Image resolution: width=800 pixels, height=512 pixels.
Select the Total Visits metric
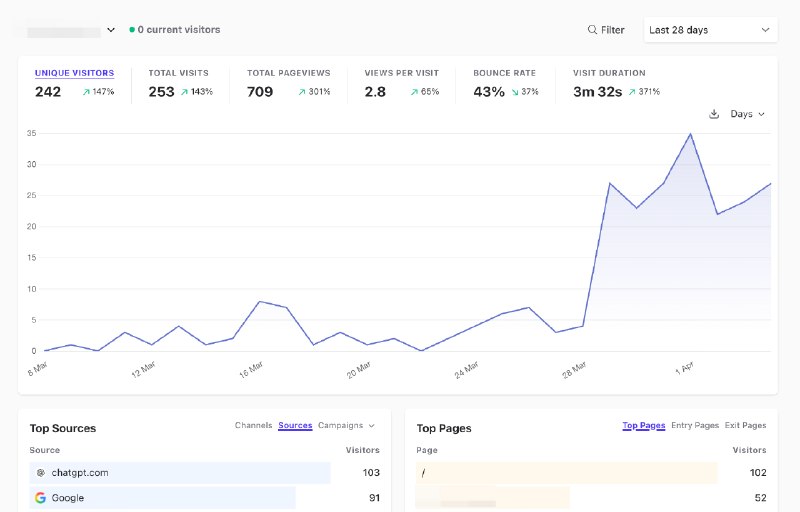click(x=179, y=73)
